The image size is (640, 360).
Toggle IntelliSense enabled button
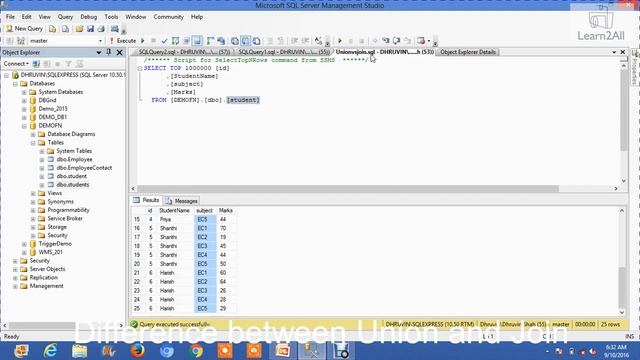pyautogui.click(x=197, y=41)
